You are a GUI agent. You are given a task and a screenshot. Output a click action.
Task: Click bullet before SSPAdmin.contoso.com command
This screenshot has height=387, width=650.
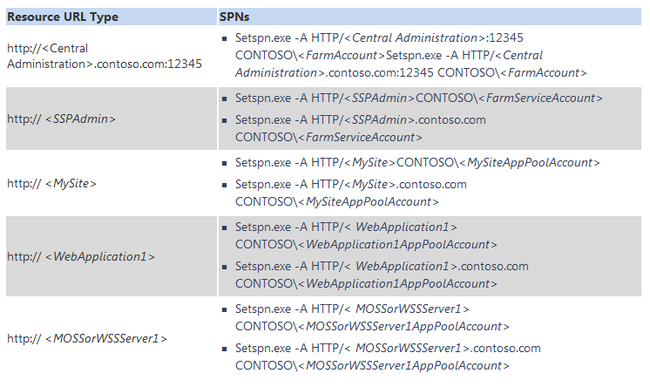(x=224, y=121)
